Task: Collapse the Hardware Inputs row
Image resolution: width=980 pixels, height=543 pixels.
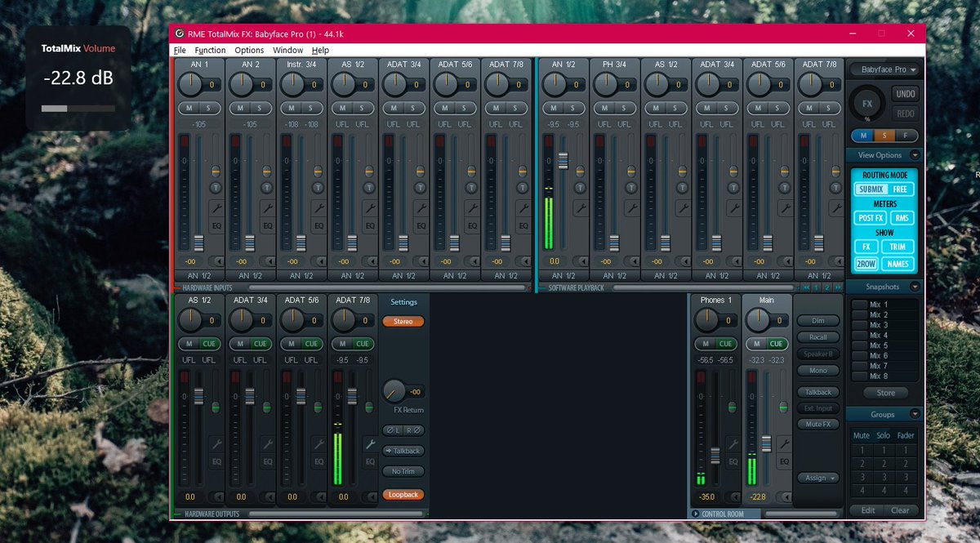Action: (x=177, y=288)
